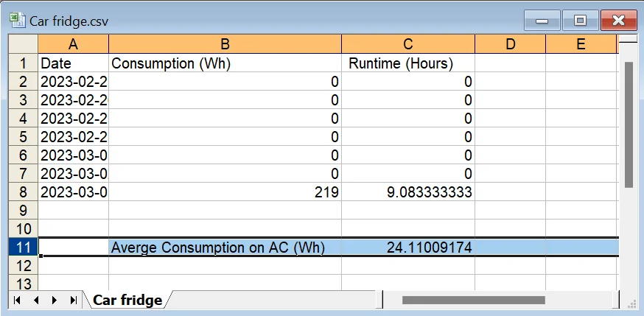Select row 12 header
This screenshot has height=316, width=644.
pos(23,266)
